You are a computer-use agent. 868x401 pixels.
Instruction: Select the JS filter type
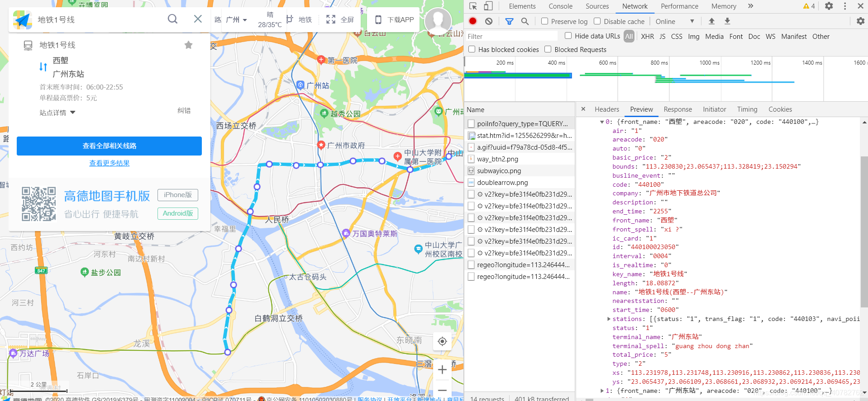pos(662,37)
